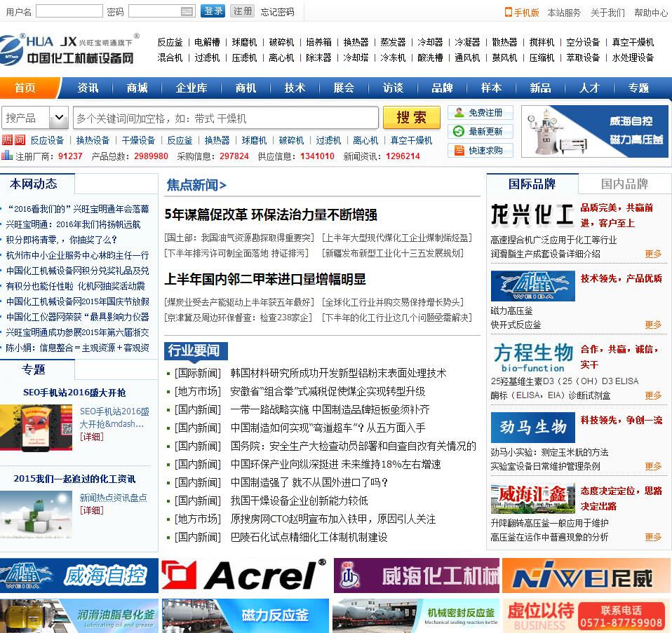This screenshot has height=633, width=672.
Task: Open the 机械密封反应釜 banner
Action: [417, 616]
